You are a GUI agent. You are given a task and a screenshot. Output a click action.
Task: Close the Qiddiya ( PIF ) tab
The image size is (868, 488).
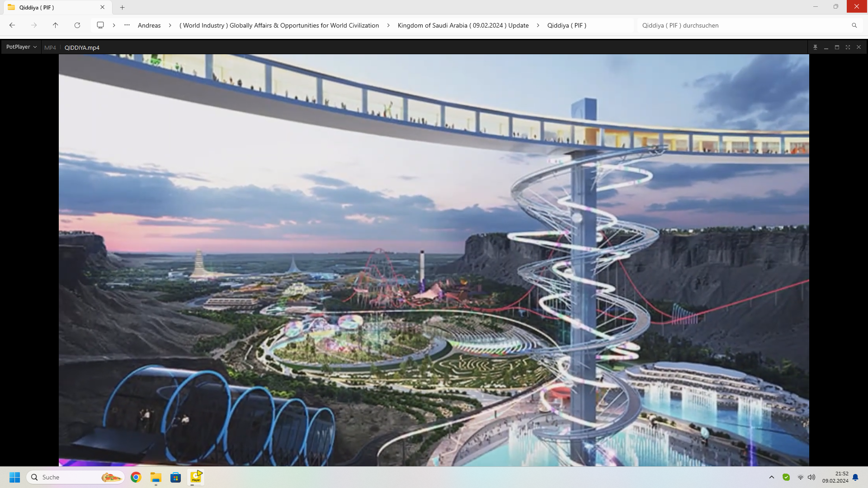click(103, 7)
